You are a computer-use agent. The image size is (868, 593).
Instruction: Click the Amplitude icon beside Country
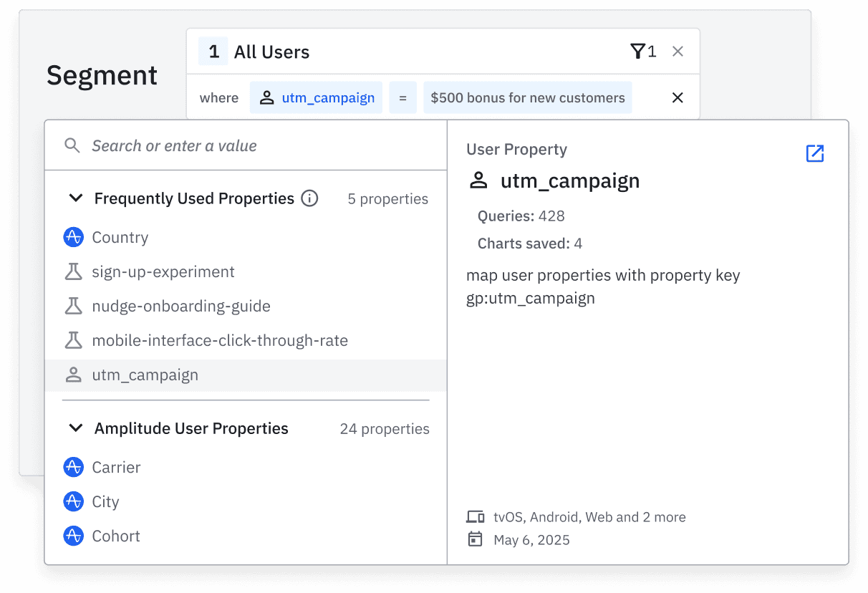coord(74,238)
